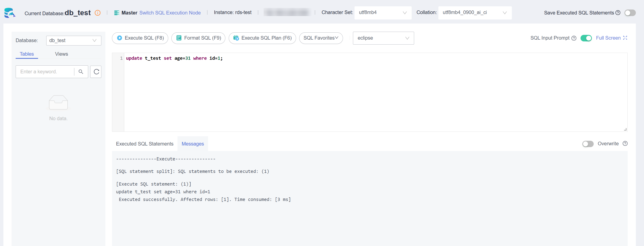
Task: Open the eclipse theme dropdown
Action: [x=383, y=38]
